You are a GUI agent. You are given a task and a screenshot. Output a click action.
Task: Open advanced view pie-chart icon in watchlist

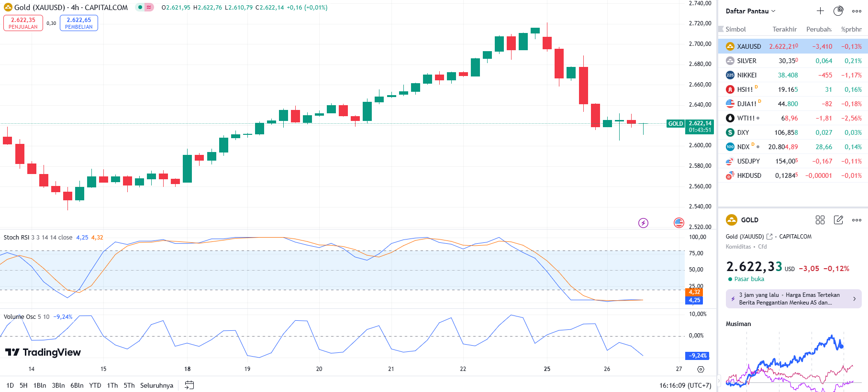point(838,11)
